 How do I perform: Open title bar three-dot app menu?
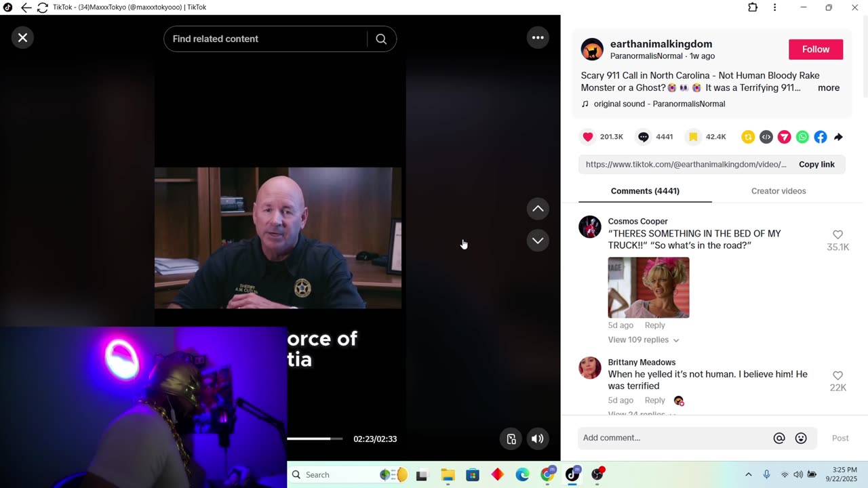click(x=774, y=7)
